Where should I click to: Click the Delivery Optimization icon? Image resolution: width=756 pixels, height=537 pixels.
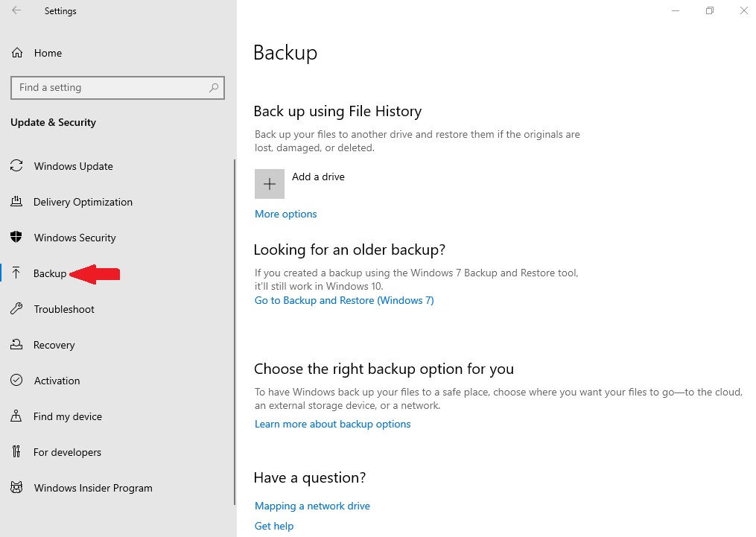point(16,202)
